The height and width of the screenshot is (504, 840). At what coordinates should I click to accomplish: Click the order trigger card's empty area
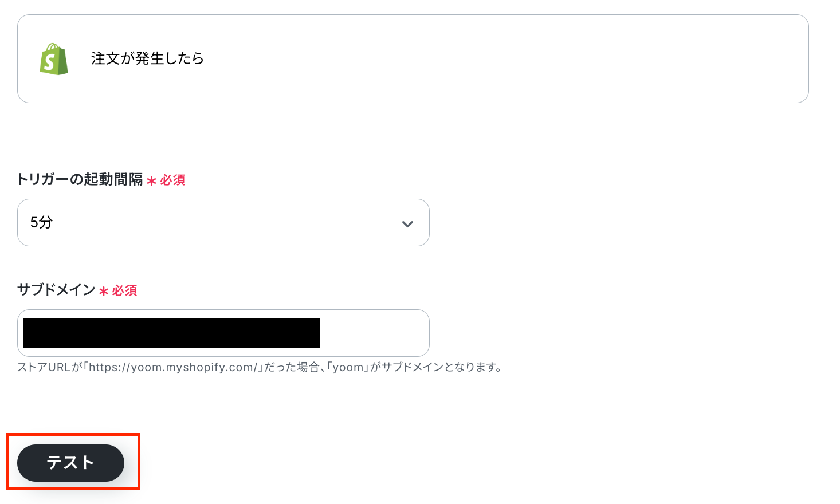504,58
